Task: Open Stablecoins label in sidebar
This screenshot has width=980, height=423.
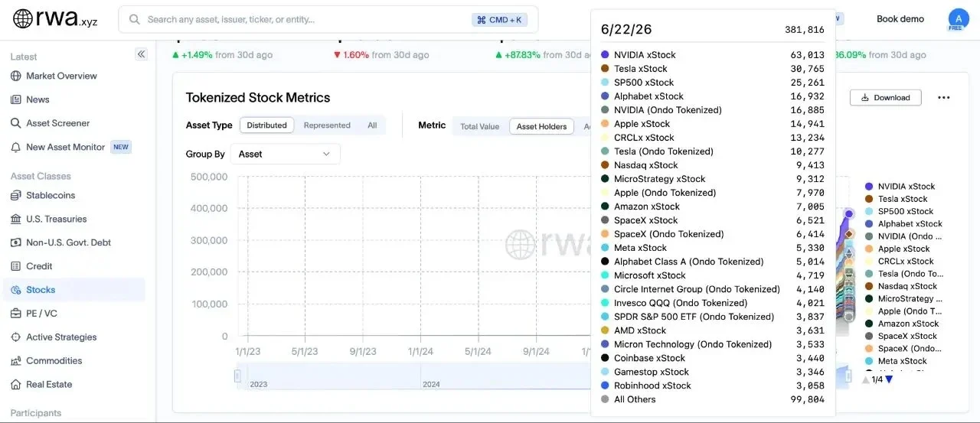Action: coord(51,195)
